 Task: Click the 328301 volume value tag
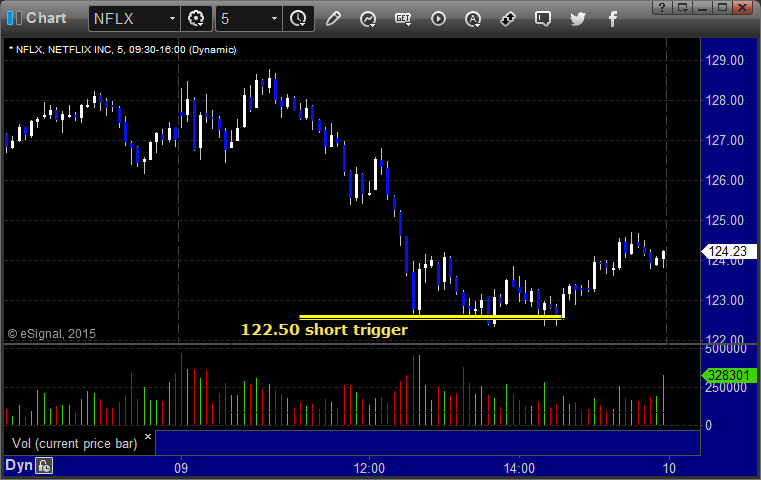click(729, 375)
